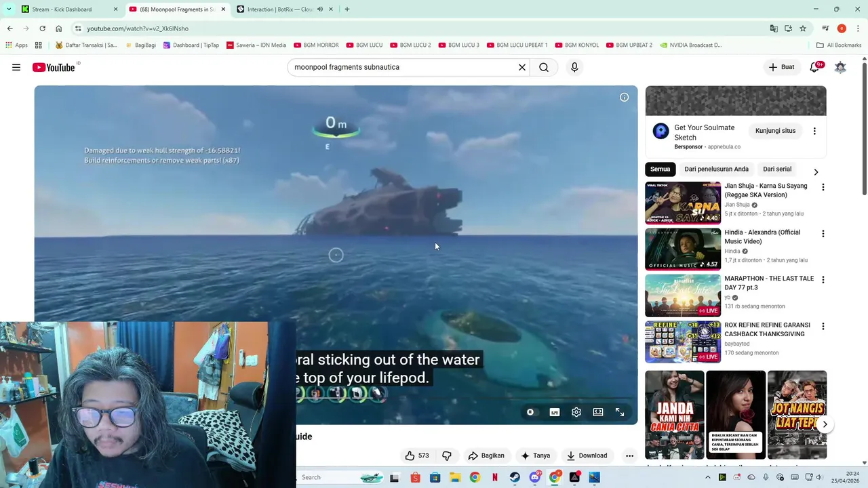The height and width of the screenshot is (488, 868).
Task: Open the YouTube account avatar menu
Action: [840, 67]
